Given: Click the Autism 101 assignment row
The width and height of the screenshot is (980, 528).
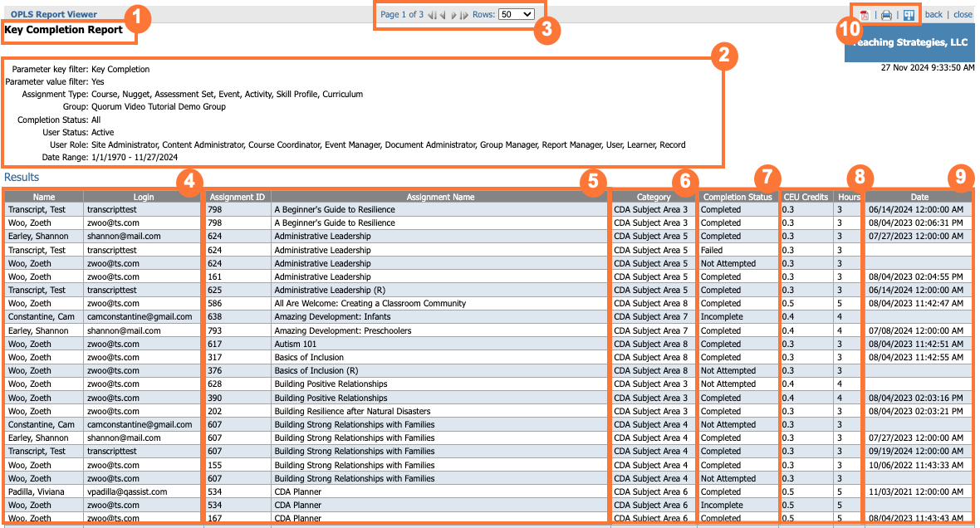Looking at the screenshot, I should (x=332, y=344).
